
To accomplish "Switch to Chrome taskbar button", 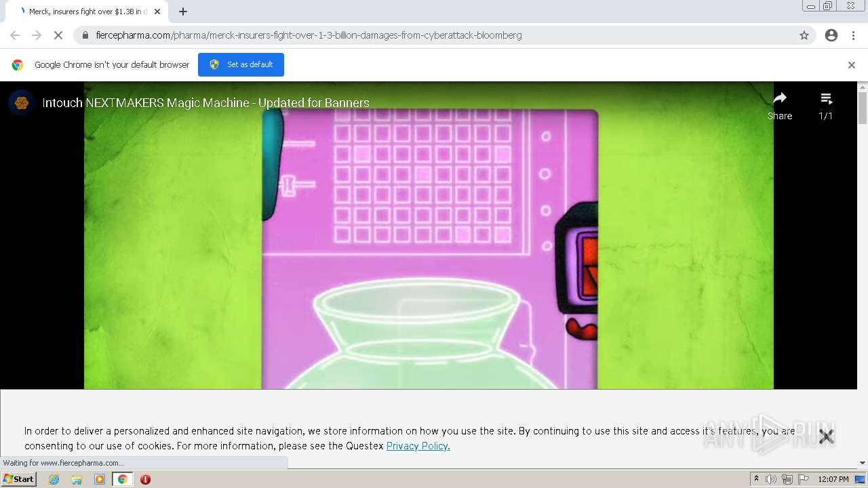I will point(122,479).
